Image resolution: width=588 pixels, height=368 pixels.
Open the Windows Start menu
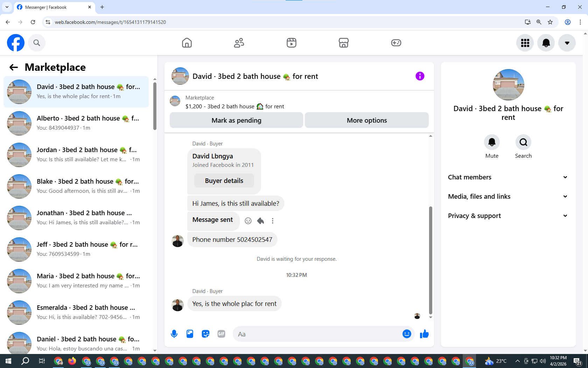8,361
